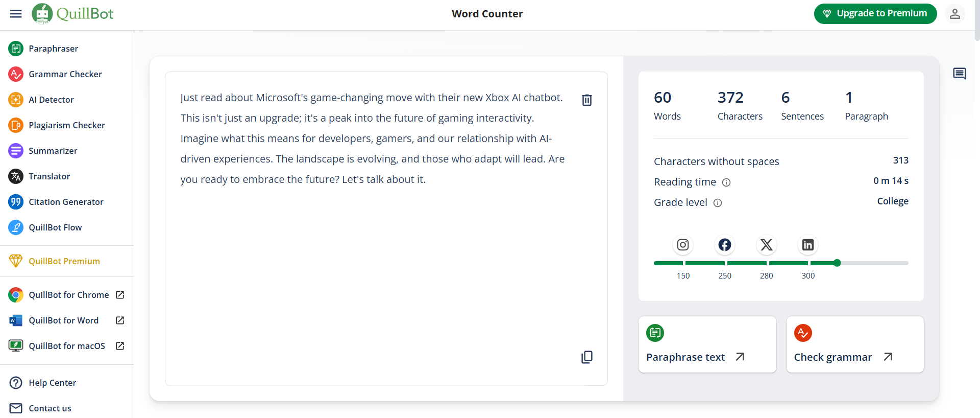Open the user account profile icon
This screenshot has height=418, width=980.
click(955, 14)
